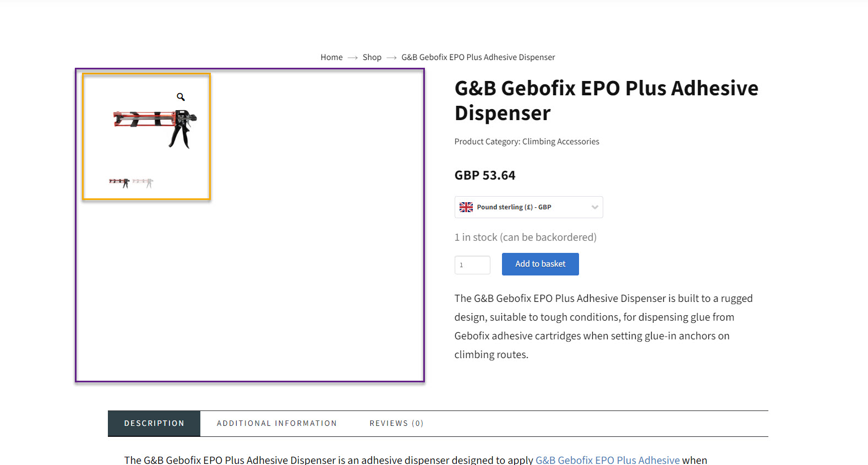The width and height of the screenshot is (868, 465).
Task: Click the magnifier zoom icon on product image
Action: (181, 97)
